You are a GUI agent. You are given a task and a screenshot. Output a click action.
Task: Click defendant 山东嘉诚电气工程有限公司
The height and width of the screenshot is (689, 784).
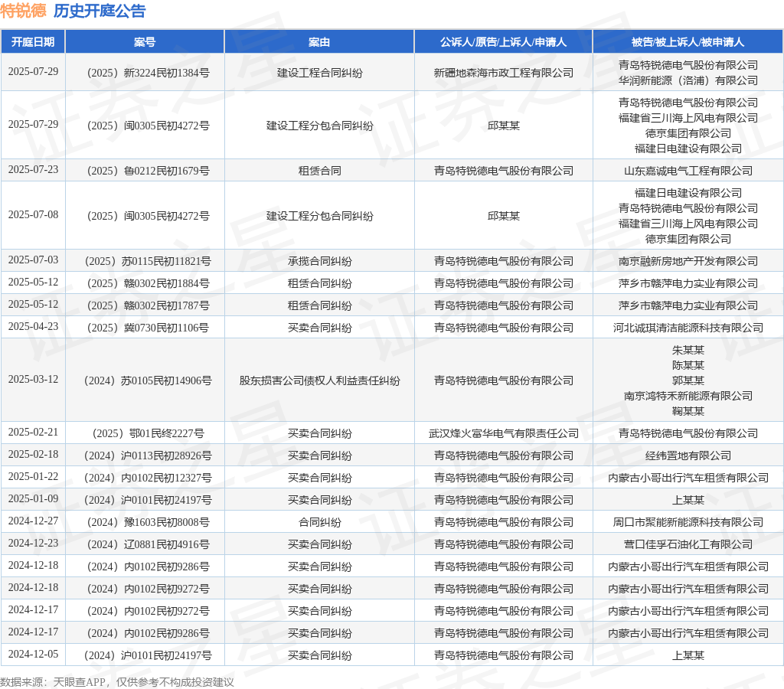[x=688, y=171]
